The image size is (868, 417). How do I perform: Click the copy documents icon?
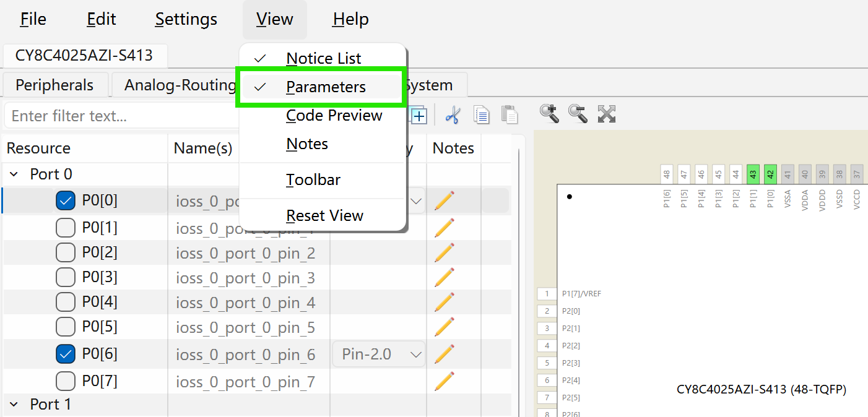pos(481,115)
